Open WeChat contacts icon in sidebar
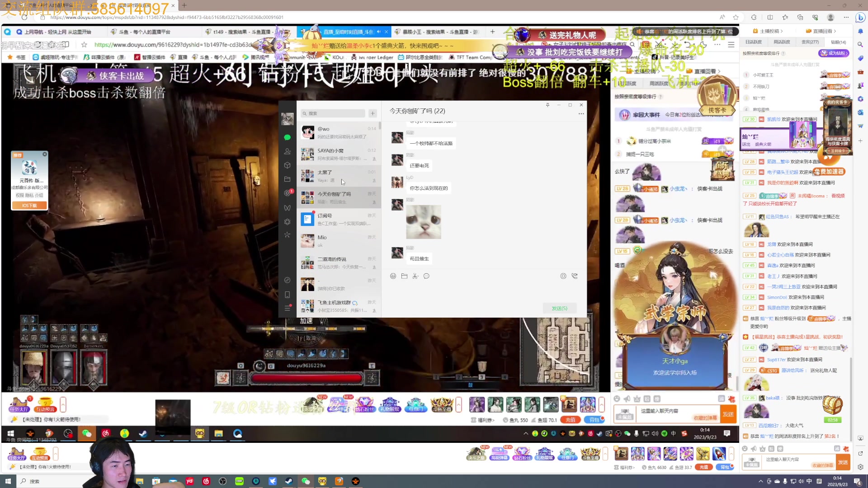Screen dimensions: 868x488 point(287,151)
